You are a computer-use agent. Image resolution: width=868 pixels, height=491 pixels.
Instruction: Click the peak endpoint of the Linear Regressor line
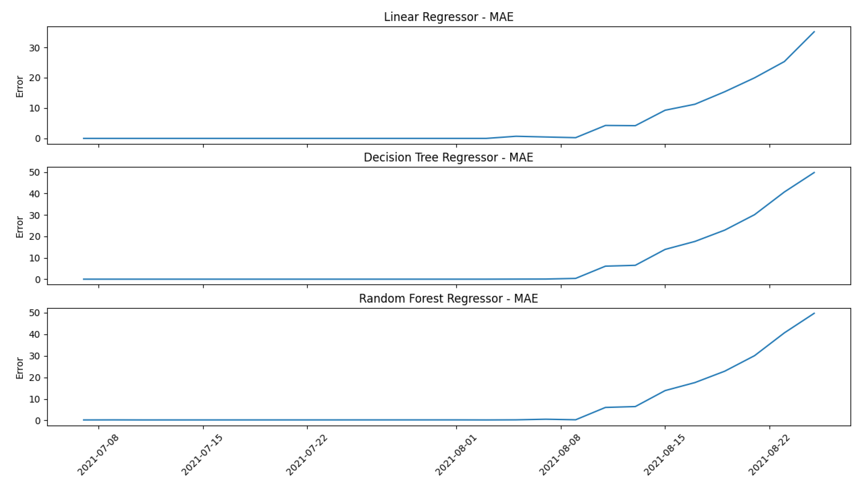(814, 32)
